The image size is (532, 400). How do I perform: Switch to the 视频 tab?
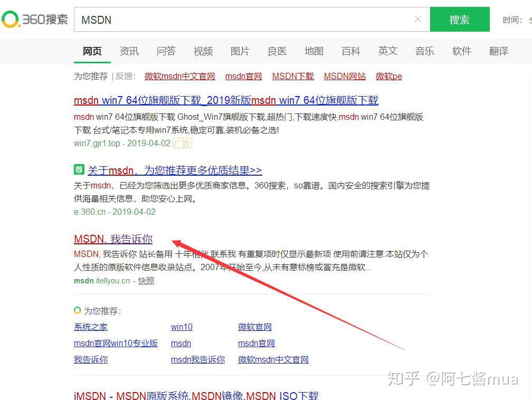point(203,51)
